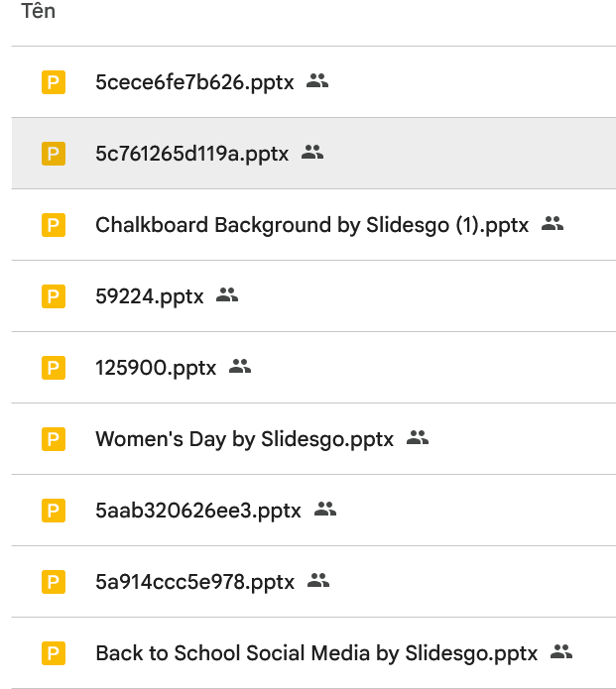Click the PowerPoint icon beside 59224.pptx
This screenshot has width=616, height=689.
53,296
